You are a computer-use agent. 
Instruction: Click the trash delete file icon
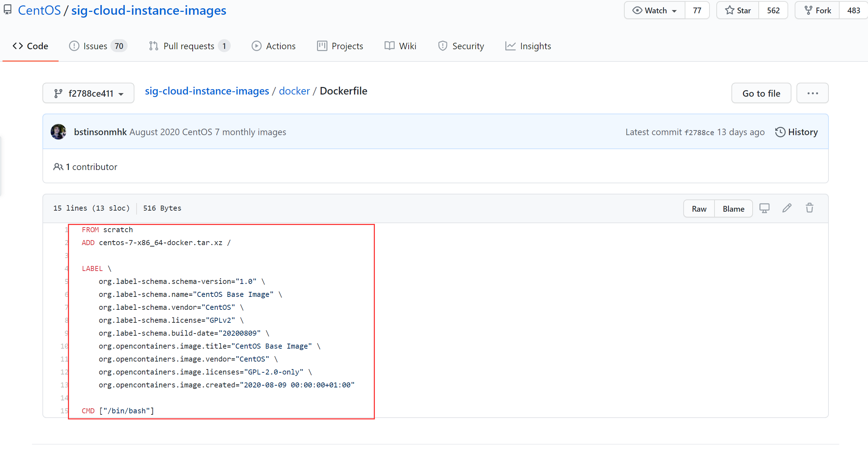809,208
